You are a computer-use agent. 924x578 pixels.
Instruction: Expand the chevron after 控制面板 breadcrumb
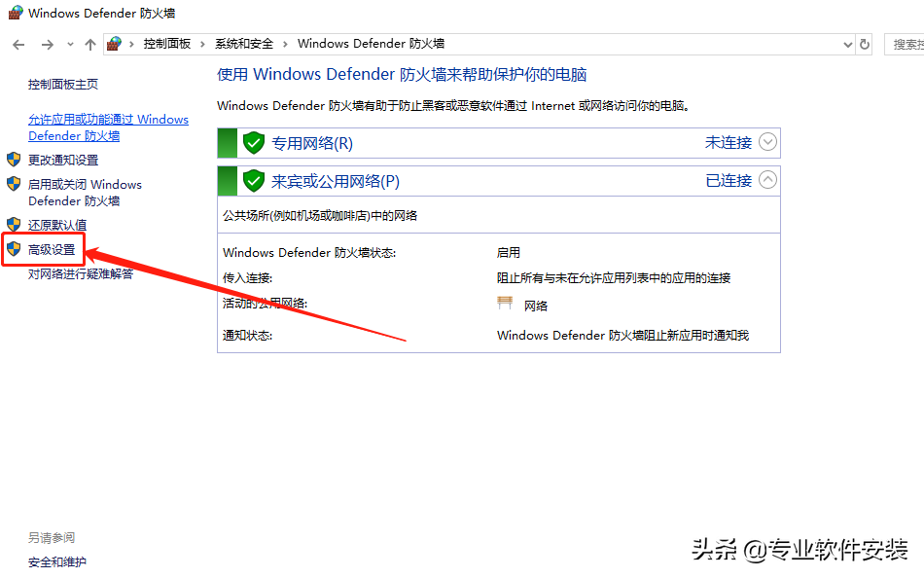click(202, 44)
